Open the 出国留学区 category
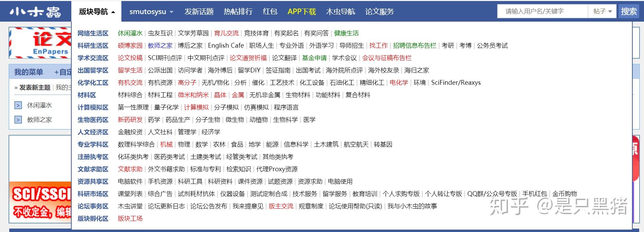Viewport: 644px width, 232px height. (93, 70)
